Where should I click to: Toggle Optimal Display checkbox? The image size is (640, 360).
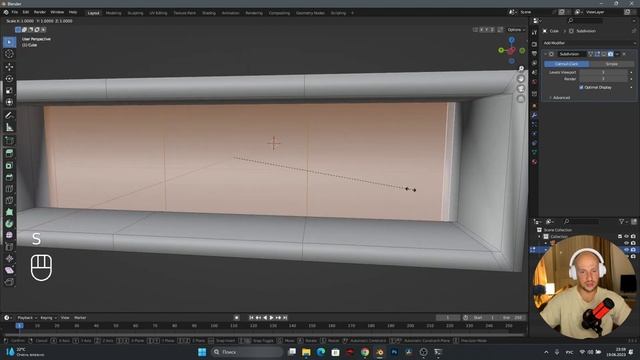(581, 87)
